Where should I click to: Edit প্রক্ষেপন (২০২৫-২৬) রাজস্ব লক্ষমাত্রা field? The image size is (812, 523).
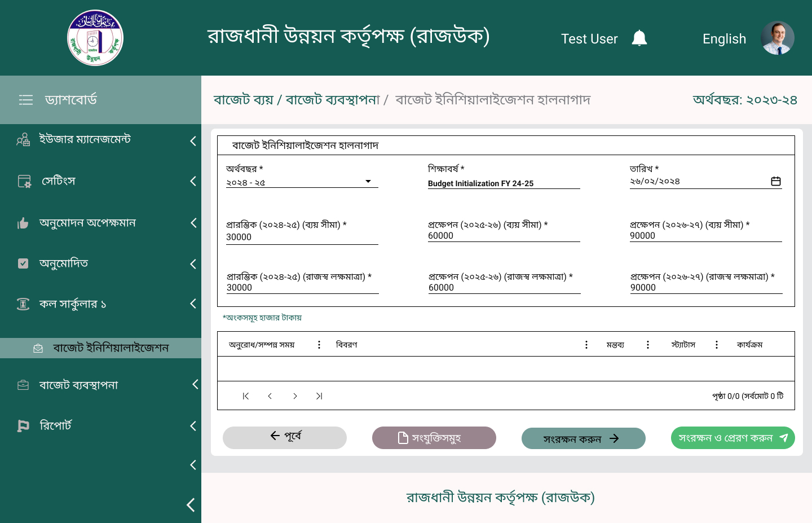(504, 288)
